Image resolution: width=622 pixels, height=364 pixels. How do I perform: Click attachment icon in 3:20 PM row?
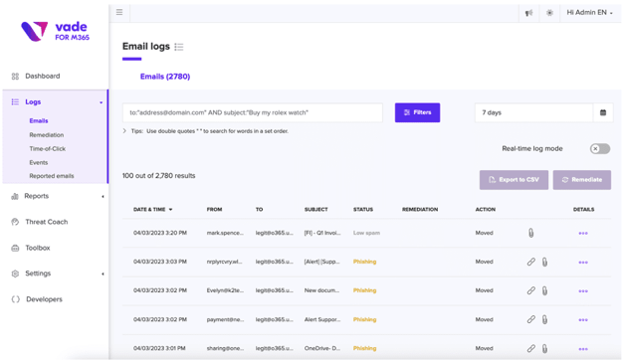point(530,233)
